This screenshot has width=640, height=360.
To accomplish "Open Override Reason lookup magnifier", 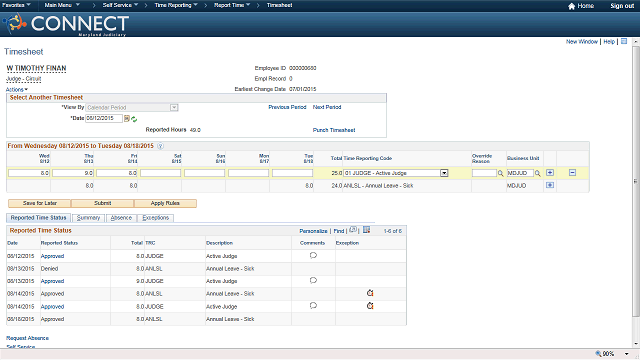I will [500, 173].
